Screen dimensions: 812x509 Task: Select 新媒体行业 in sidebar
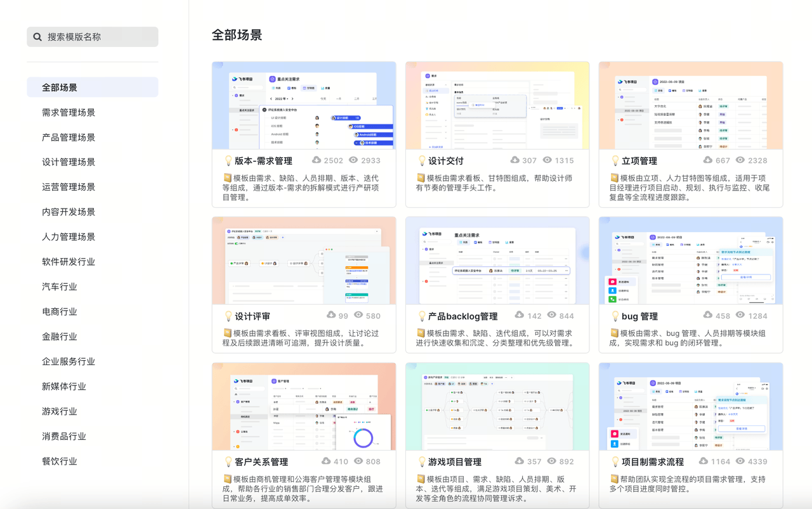point(64,386)
